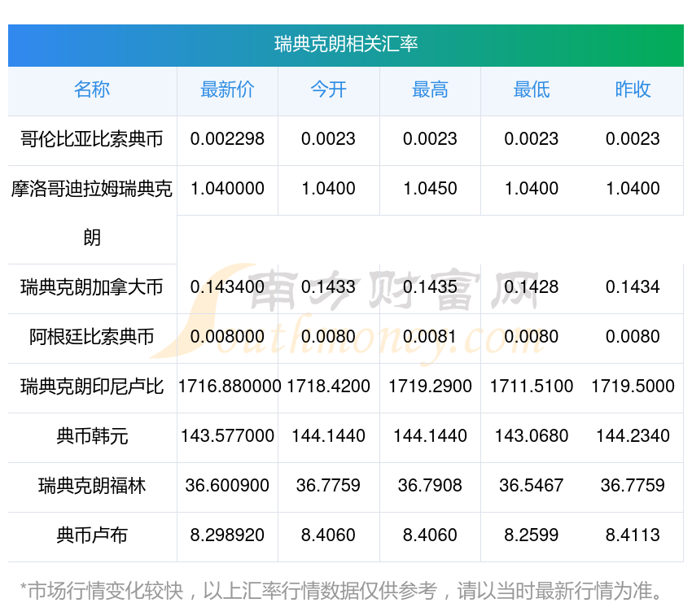The width and height of the screenshot is (692, 616).
Task: Click the opening value 1718.4200
Action: pyautogui.click(x=328, y=387)
